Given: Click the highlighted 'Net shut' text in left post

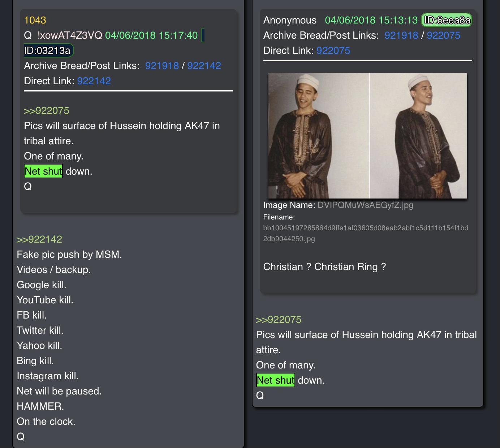Looking at the screenshot, I should click(43, 171).
